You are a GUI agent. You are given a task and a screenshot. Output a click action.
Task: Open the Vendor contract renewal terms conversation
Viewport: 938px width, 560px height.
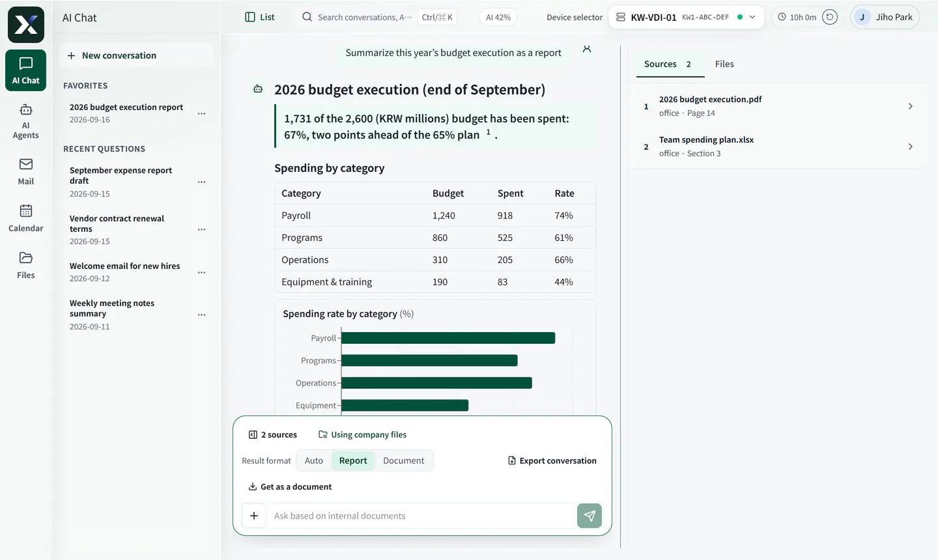pos(130,229)
